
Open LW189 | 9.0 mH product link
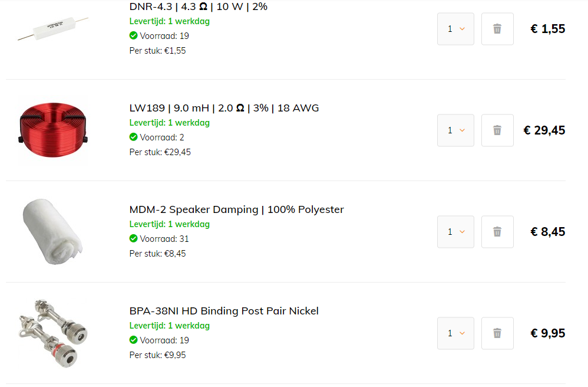click(x=224, y=108)
